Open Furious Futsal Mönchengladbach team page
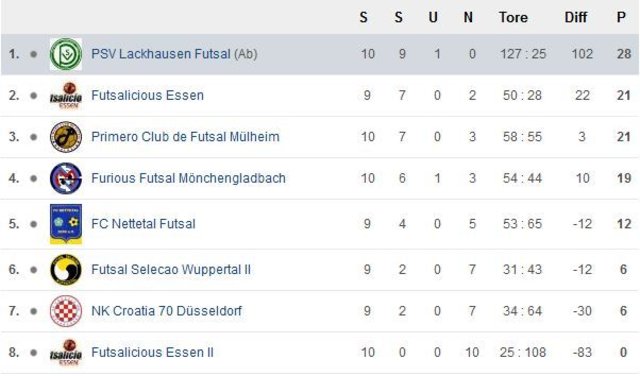640x376 pixels. point(188,178)
